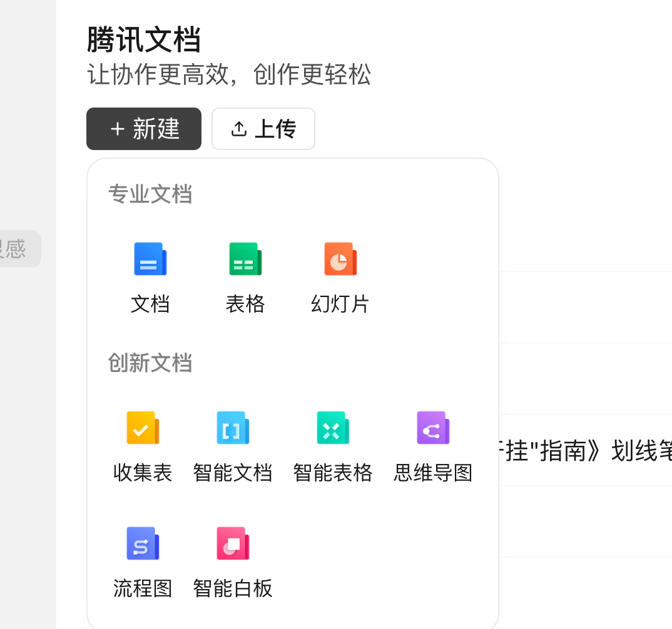Viewport: 672px width, 629px height.
Task: Click the plus sign in 新建 button
Action: pos(118,129)
